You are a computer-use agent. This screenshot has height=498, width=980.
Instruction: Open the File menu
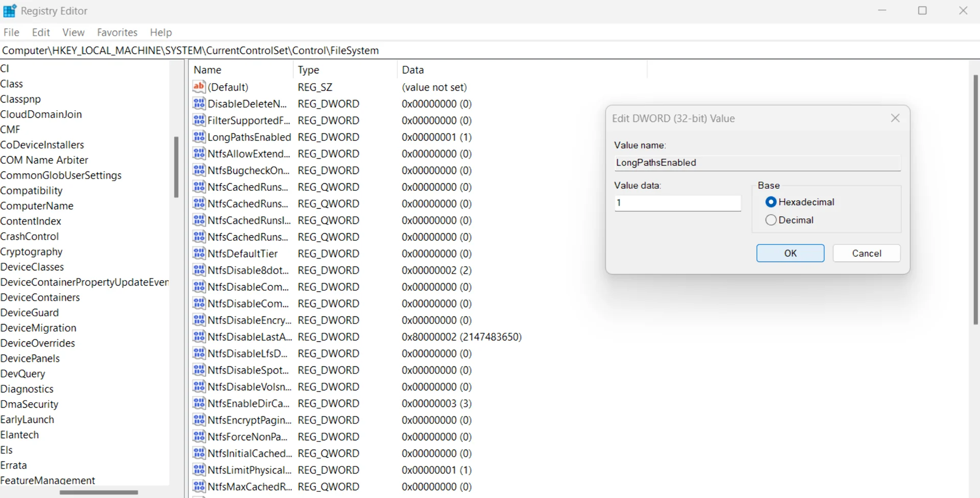tap(11, 33)
